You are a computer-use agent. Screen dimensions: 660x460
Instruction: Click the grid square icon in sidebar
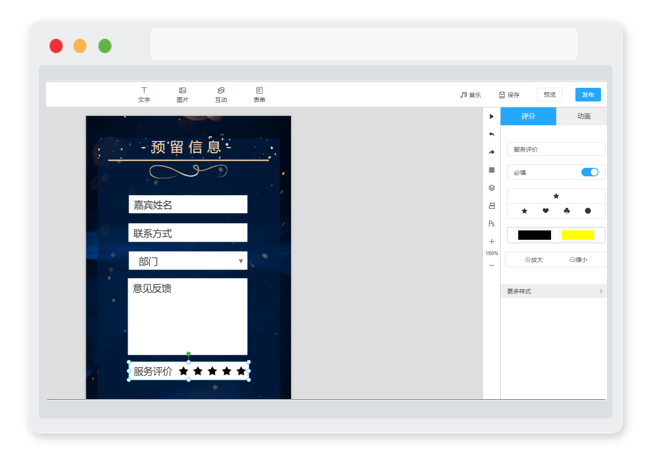(491, 170)
